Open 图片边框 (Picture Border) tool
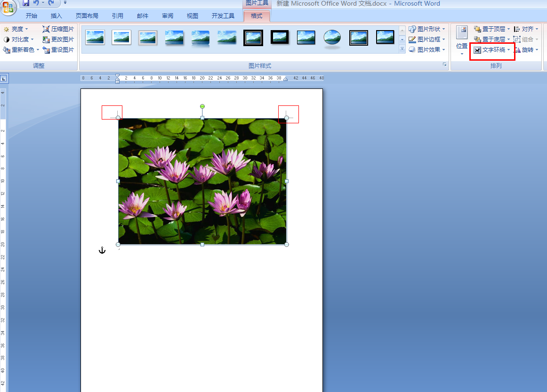 click(426, 39)
